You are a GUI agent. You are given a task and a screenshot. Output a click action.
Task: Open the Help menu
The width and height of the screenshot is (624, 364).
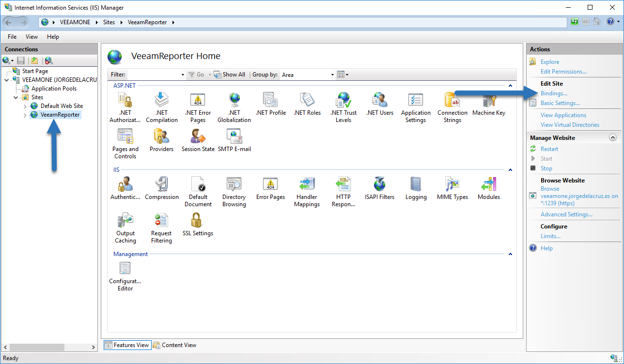pos(53,37)
